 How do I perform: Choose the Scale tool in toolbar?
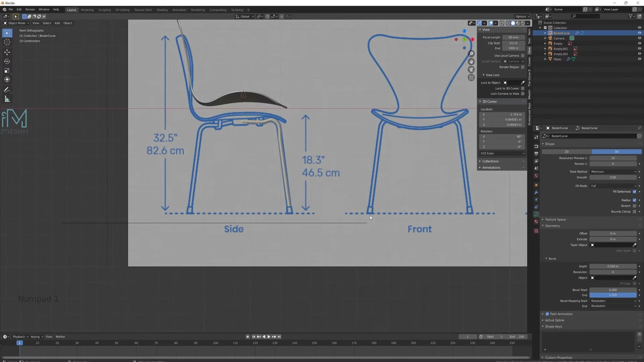point(7,70)
